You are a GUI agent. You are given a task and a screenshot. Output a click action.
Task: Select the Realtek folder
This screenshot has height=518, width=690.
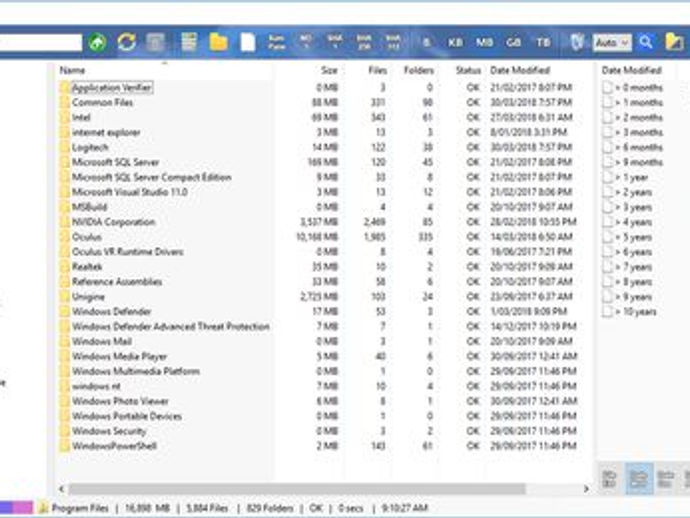pyautogui.click(x=87, y=267)
